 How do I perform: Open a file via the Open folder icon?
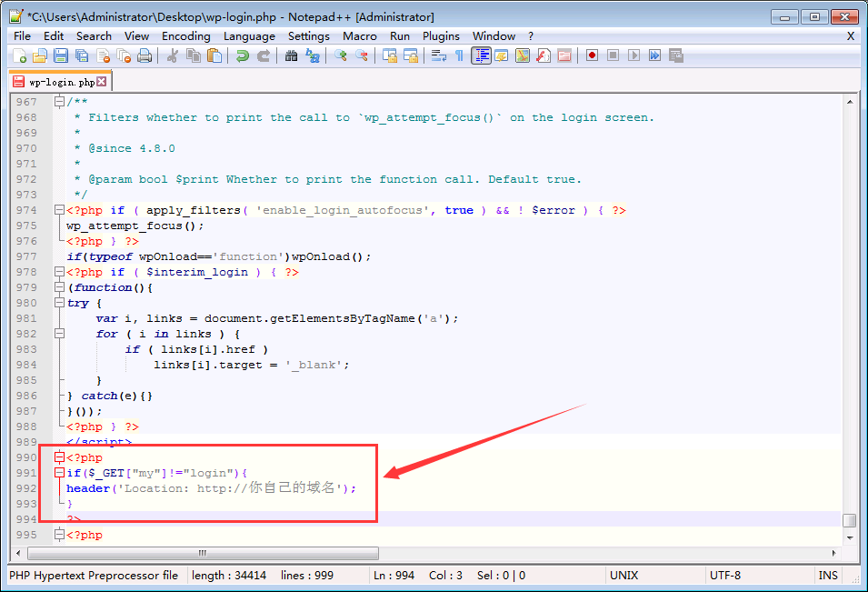click(40, 56)
